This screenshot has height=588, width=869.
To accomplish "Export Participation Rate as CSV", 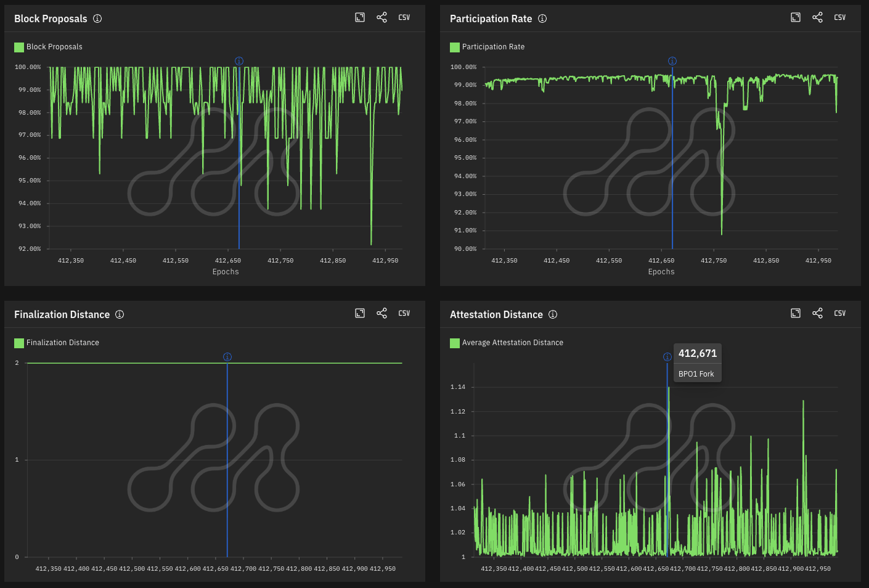I will tap(839, 17).
